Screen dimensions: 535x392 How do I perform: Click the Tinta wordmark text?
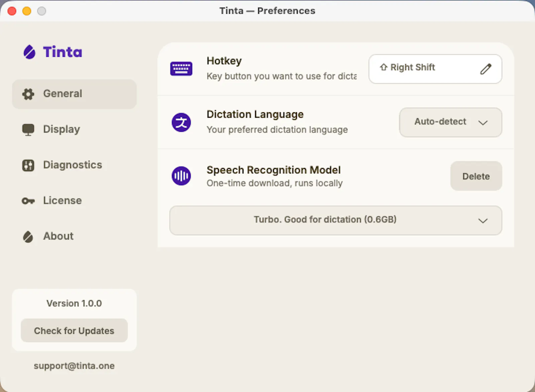[63, 52]
